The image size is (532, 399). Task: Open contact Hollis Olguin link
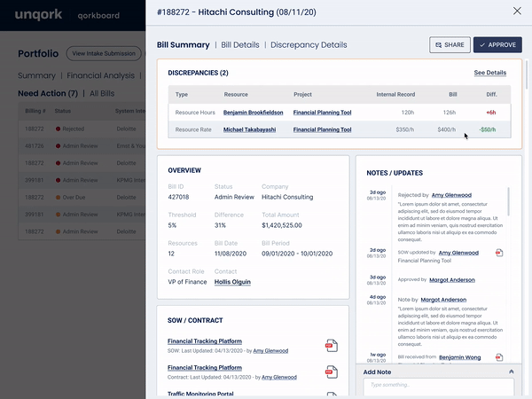tap(232, 282)
